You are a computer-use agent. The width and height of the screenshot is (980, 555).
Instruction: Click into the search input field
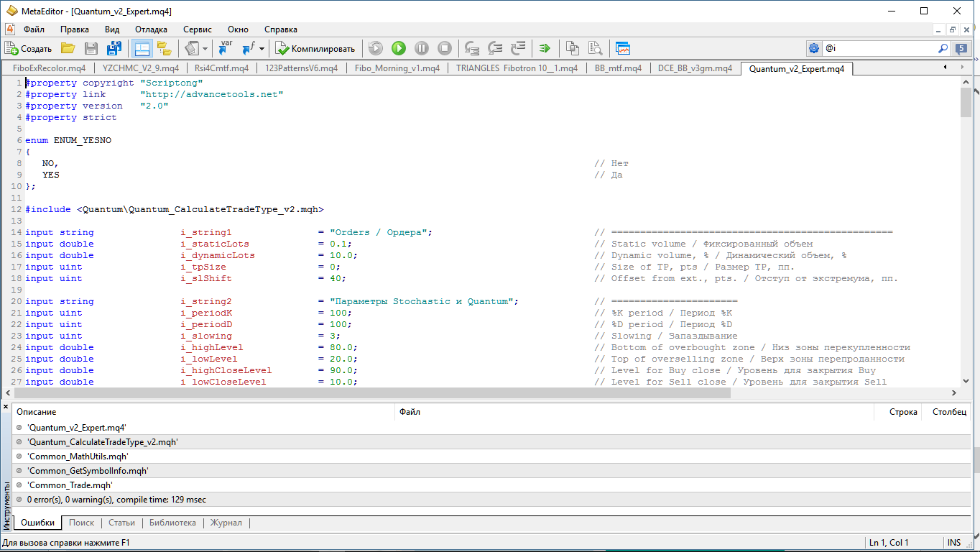879,48
